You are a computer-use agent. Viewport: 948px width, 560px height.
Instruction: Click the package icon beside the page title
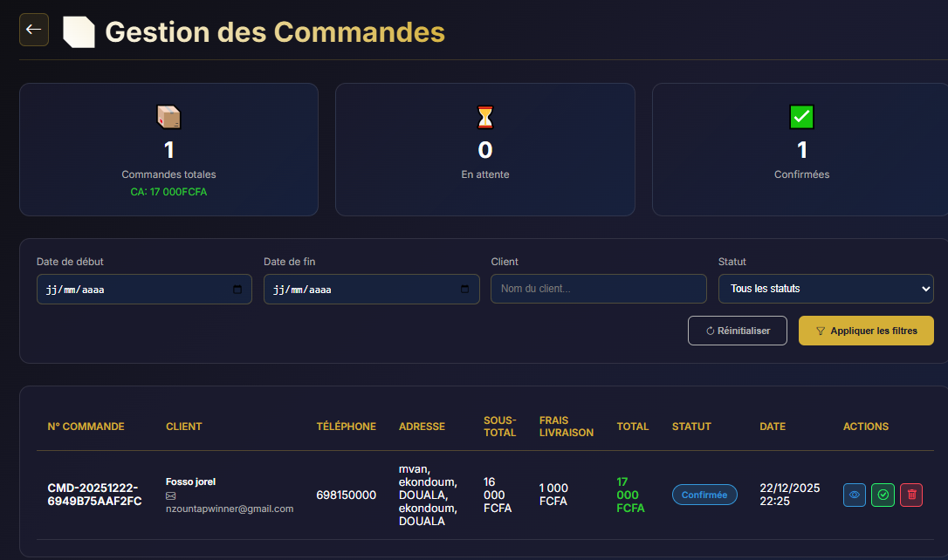click(79, 31)
